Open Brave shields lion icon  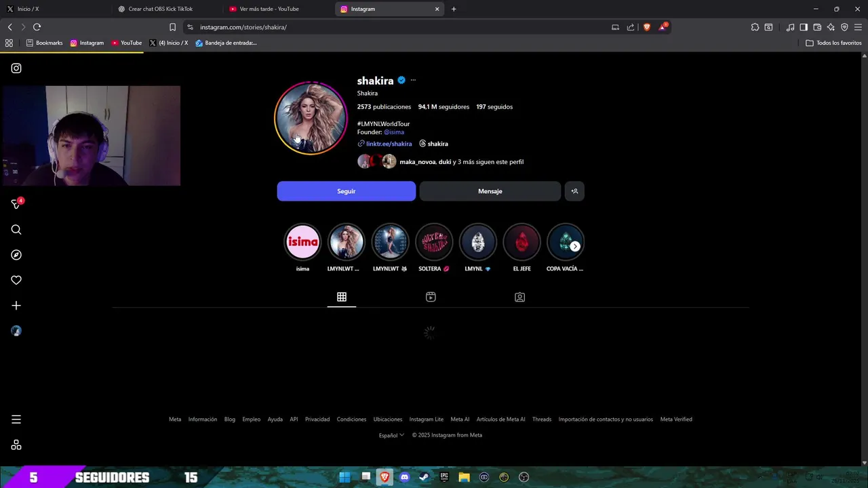646,27
